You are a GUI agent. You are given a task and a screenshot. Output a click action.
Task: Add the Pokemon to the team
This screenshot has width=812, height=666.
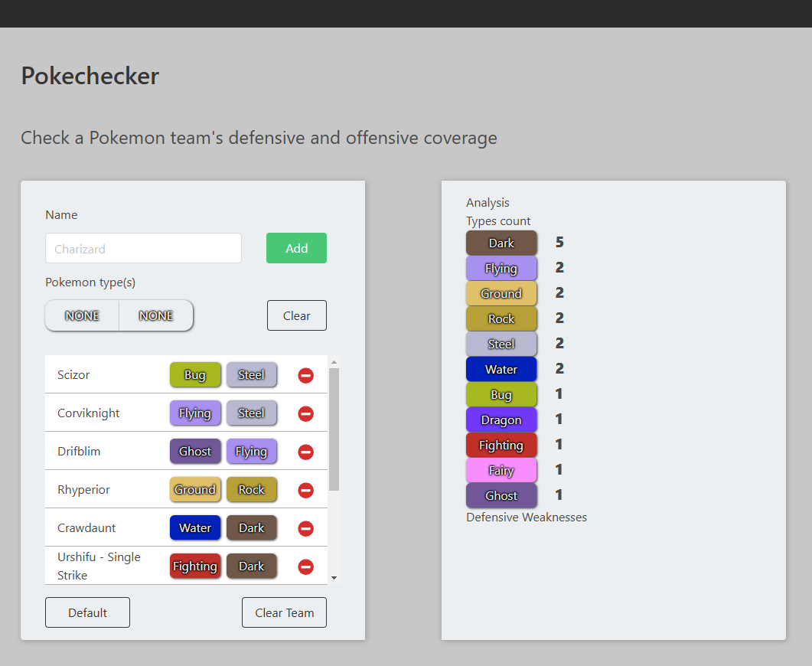296,248
